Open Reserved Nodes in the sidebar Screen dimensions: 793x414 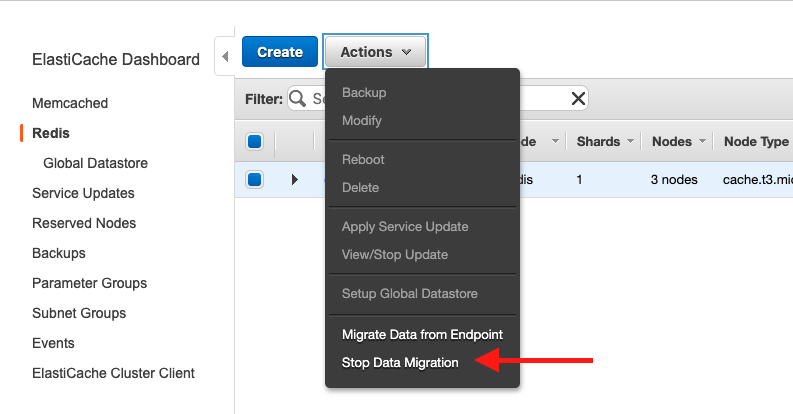pyautogui.click(x=84, y=223)
